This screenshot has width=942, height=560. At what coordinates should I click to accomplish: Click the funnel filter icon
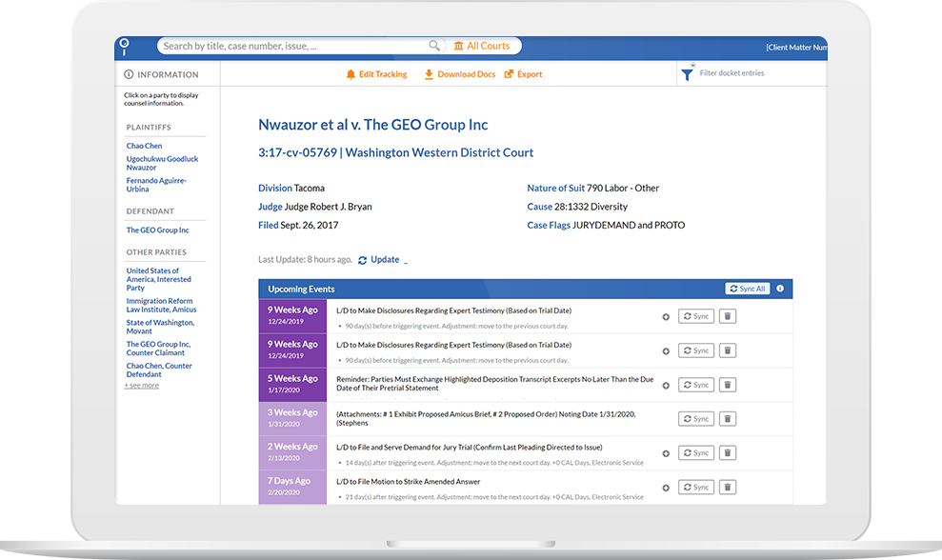click(x=687, y=74)
